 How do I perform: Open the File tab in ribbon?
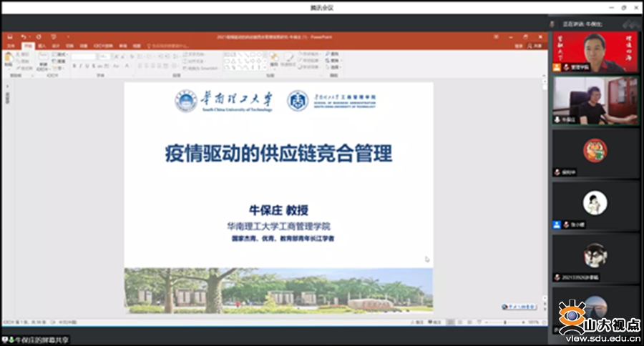click(x=10, y=46)
